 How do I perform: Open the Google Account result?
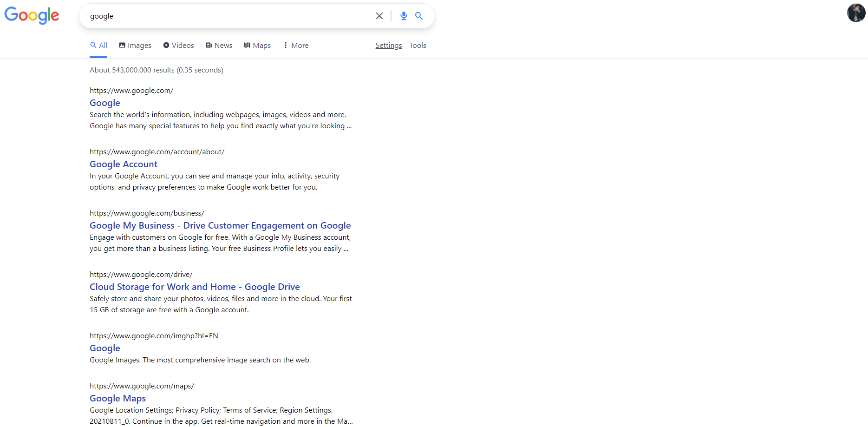124,164
